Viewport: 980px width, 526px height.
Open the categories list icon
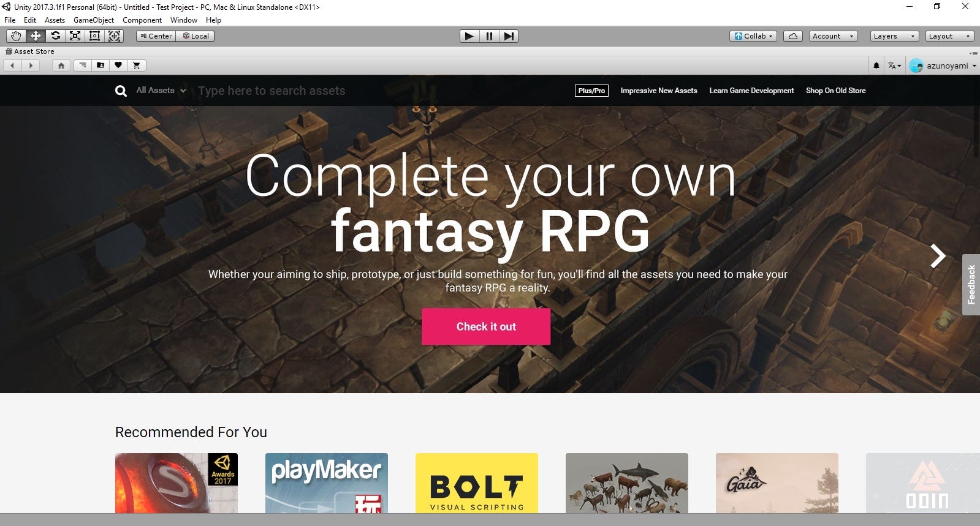click(82, 66)
